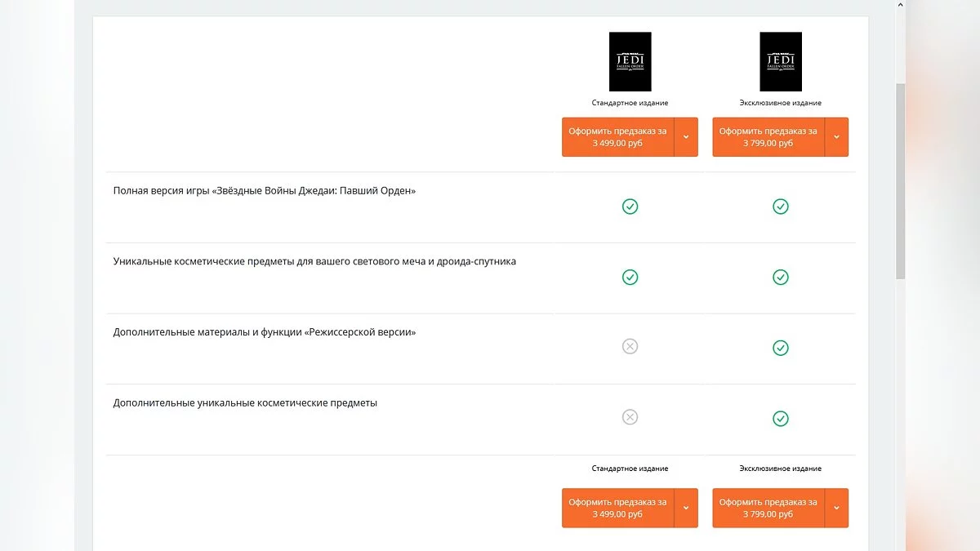Click Standard edition cross icon for Director's Cut materials
This screenshot has height=551, width=980.
click(630, 347)
